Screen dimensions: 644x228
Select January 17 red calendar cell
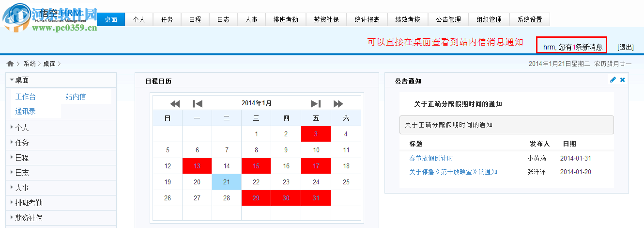pyautogui.click(x=316, y=166)
